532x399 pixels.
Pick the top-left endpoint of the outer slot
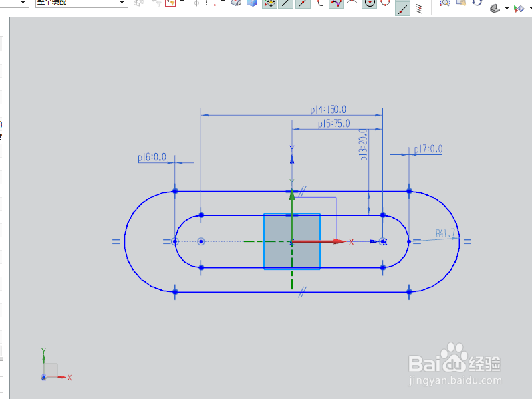[x=175, y=191]
